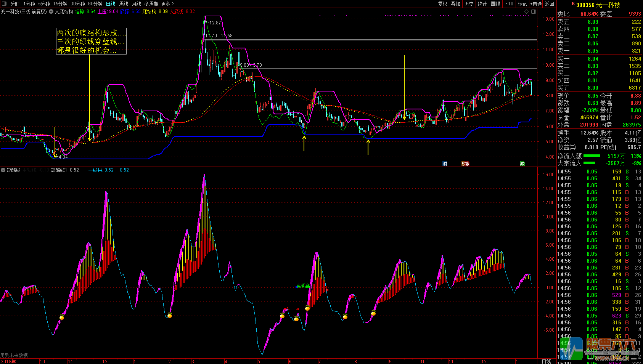Toggle the left sidebar panel icon
Screen dimensions: 643x364
point(4,4)
